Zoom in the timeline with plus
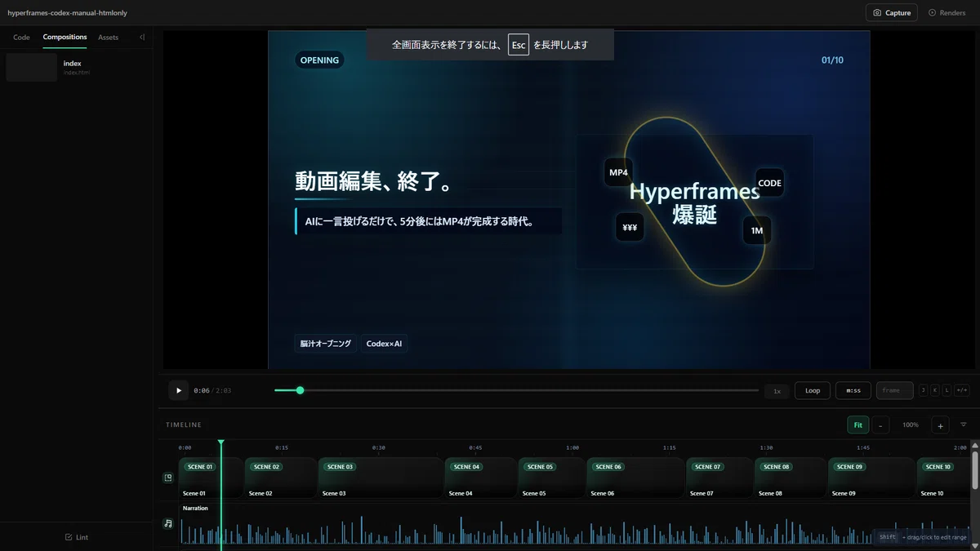Image resolution: width=980 pixels, height=551 pixels. (x=940, y=424)
